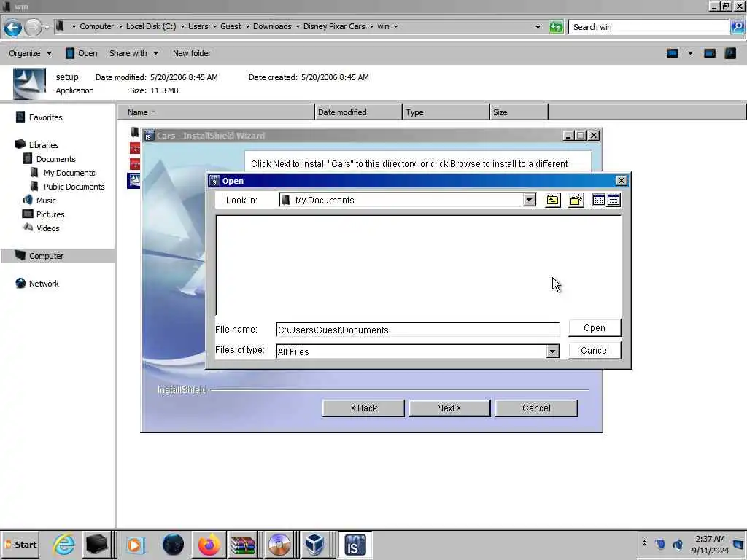Open VirtualBox cube taskbar icon
Screen dimensions: 747x560
click(315, 545)
